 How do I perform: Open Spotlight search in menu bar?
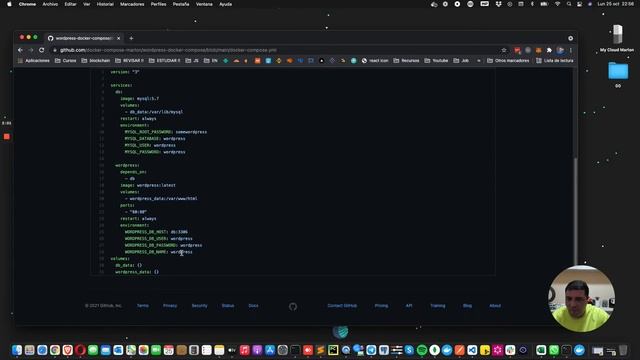point(569,4)
